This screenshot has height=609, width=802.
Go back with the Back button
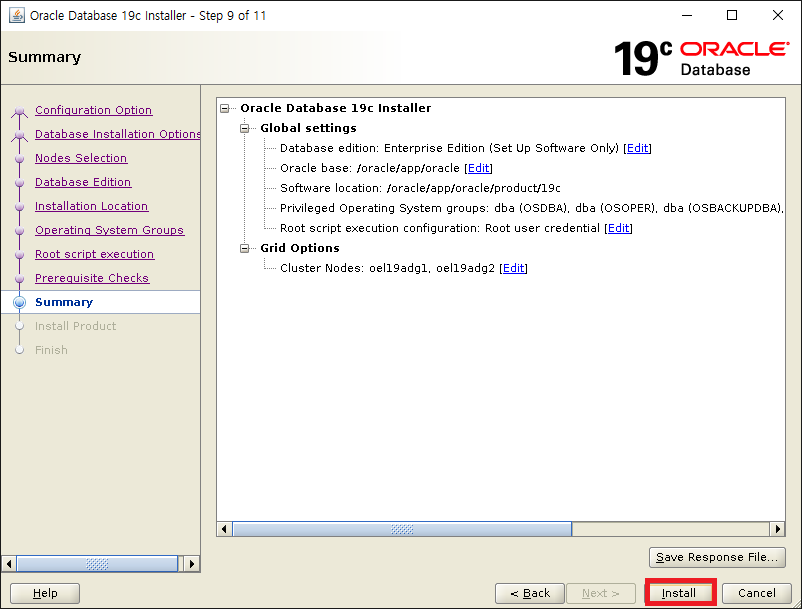tap(530, 593)
